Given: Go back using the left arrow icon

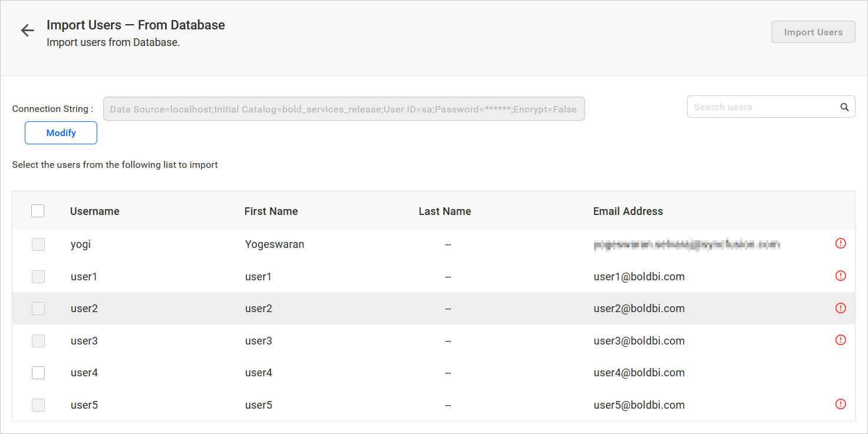Looking at the screenshot, I should [27, 31].
